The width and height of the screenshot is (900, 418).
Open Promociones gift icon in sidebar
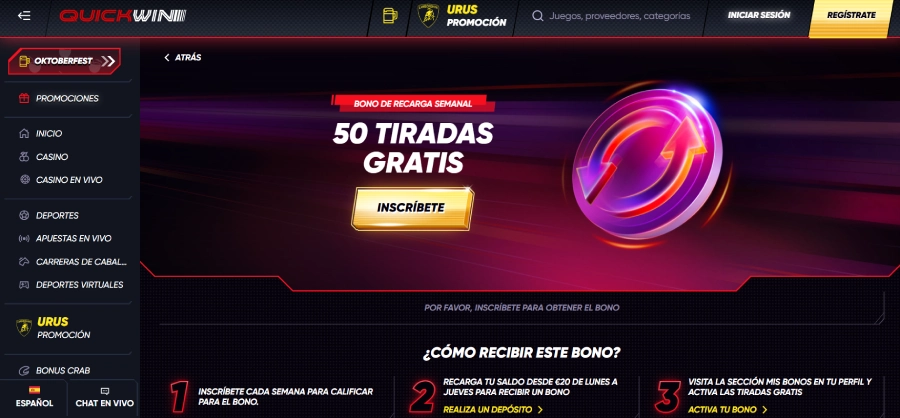24,98
